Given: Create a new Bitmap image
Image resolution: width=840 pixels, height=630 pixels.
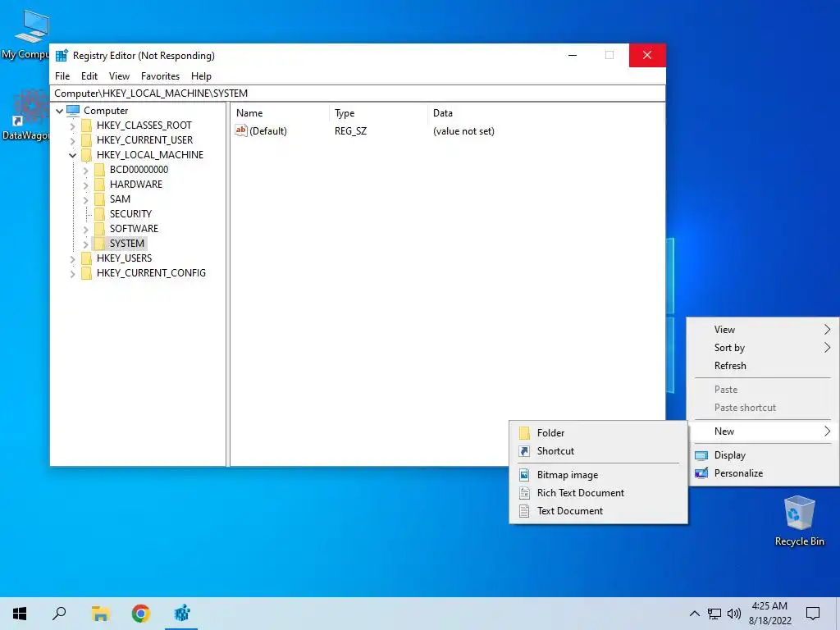Looking at the screenshot, I should (x=598, y=475).
